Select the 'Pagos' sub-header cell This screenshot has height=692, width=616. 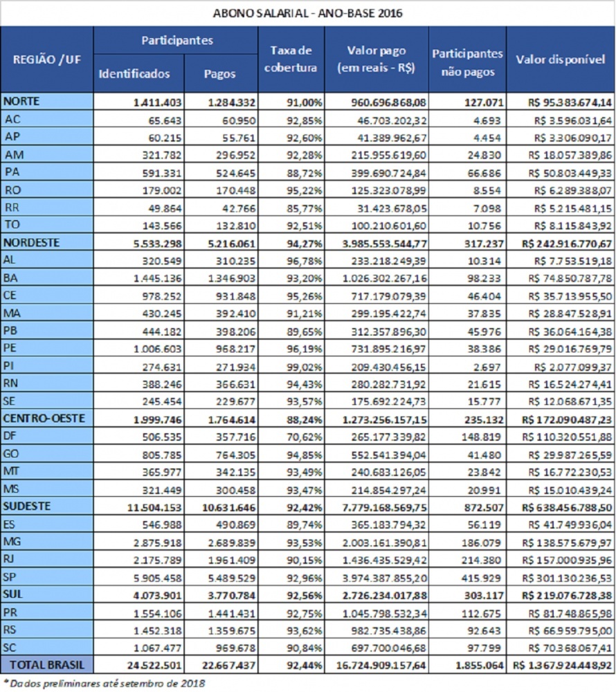click(x=219, y=74)
